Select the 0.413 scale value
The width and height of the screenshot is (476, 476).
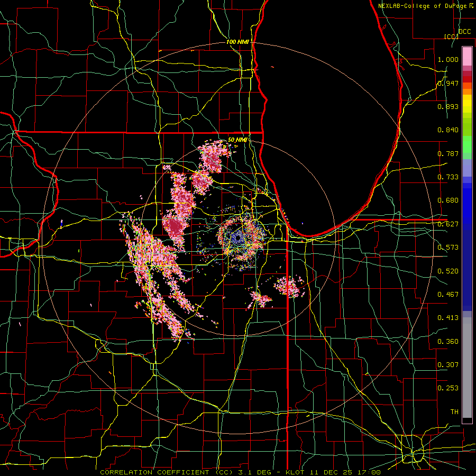[x=448, y=318]
